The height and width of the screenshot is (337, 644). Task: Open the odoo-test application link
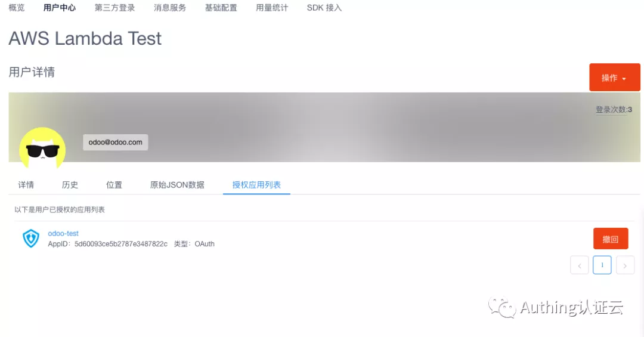[x=63, y=233]
